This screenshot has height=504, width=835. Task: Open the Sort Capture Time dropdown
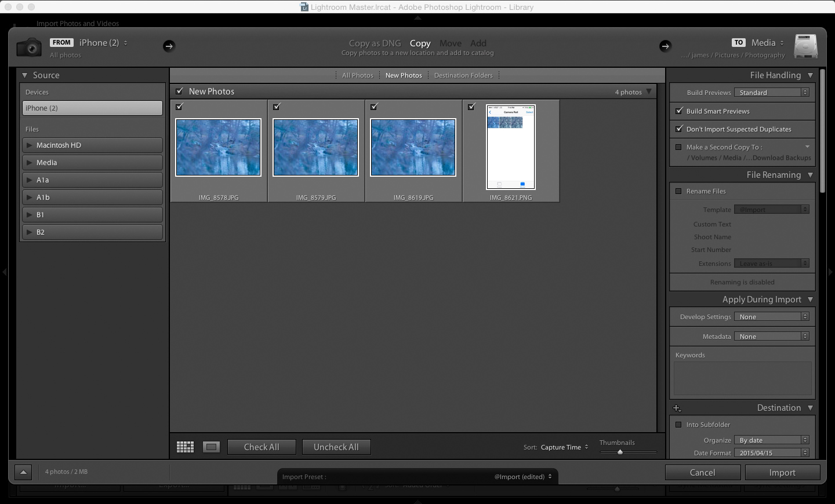[564, 447]
